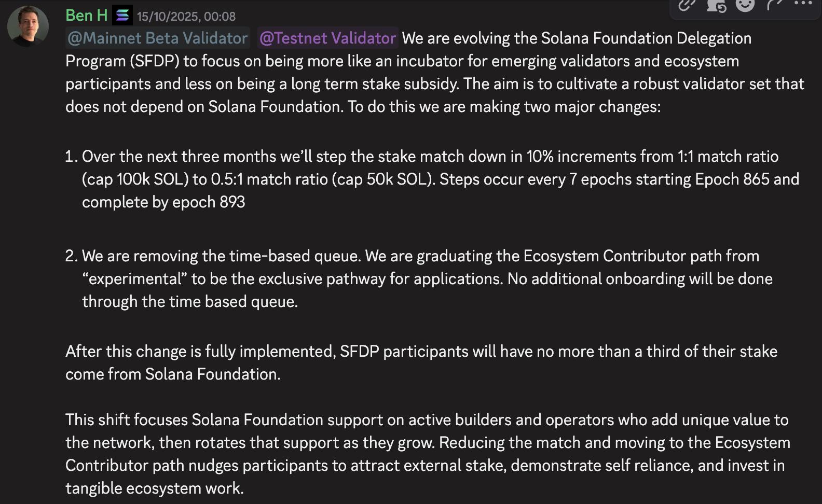Click the super reaction icon
This screenshot has height=504, width=822.
[716, 5]
